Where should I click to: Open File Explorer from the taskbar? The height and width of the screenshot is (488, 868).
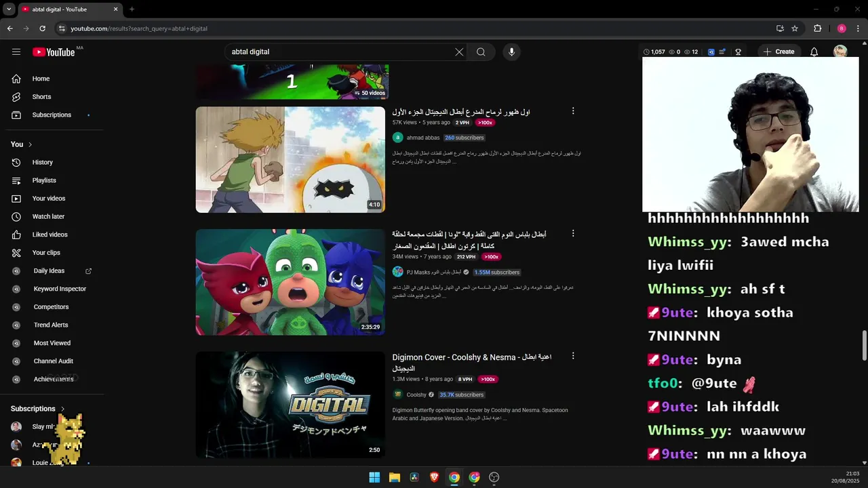click(x=394, y=477)
